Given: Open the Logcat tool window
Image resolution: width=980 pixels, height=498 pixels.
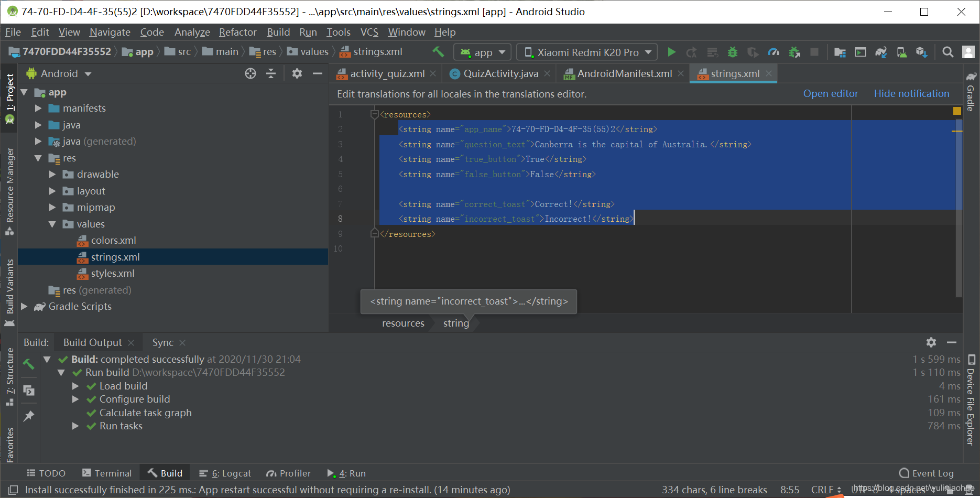Looking at the screenshot, I should coord(225,473).
